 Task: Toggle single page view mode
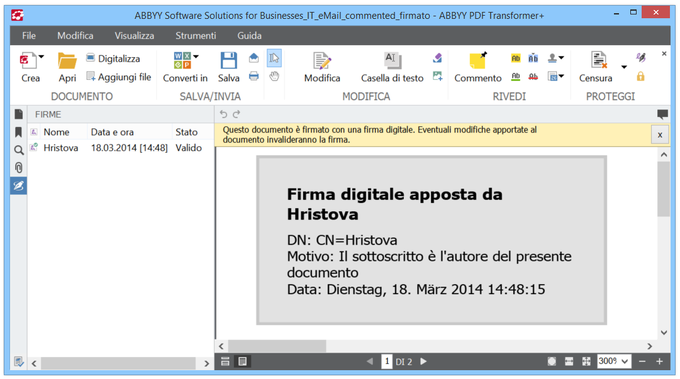pyautogui.click(x=242, y=361)
